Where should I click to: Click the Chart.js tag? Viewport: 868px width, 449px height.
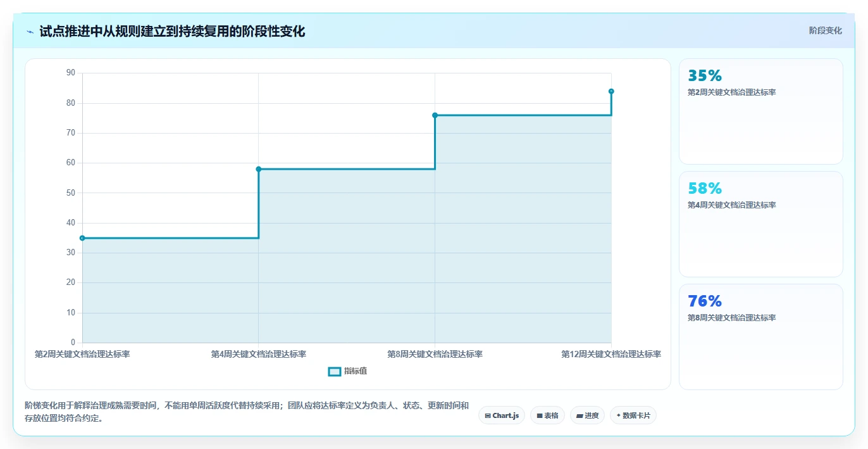pyautogui.click(x=501, y=415)
